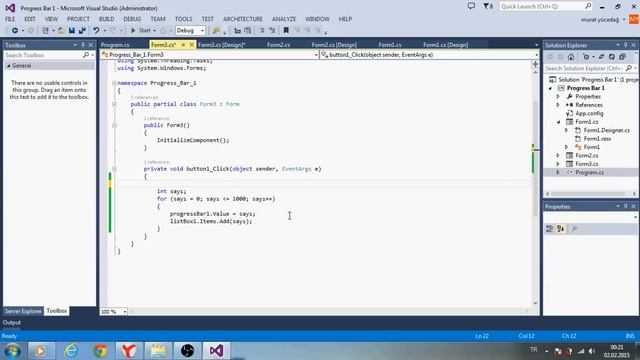The image size is (640, 360).
Task: Collapse the namespace Progress_Bar_1 code block
Action: [x=114, y=83]
